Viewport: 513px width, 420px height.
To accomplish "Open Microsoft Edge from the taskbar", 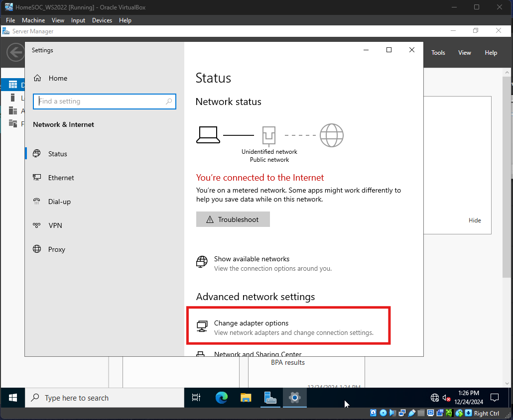I will pyautogui.click(x=221, y=398).
